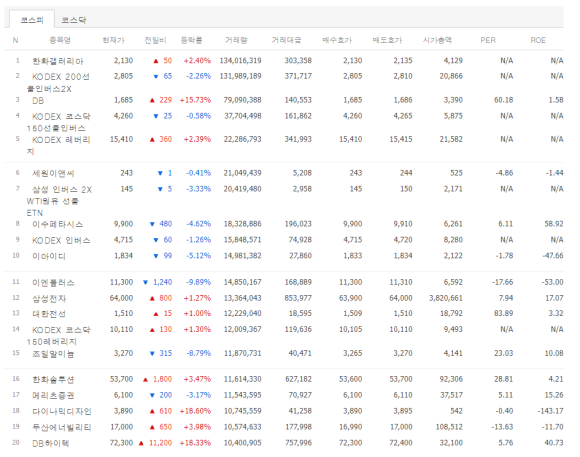580x457 pixels.
Task: Select the volume value 12,009,367
Action: coord(242,329)
